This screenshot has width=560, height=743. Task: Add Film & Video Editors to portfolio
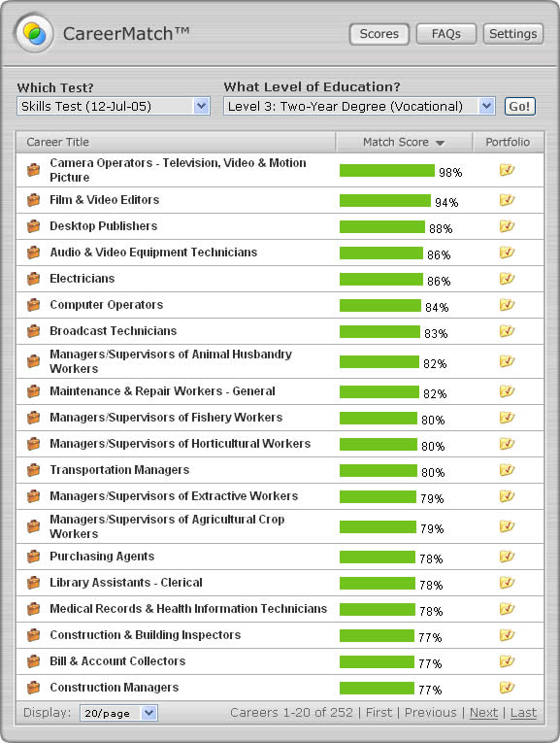click(x=507, y=200)
